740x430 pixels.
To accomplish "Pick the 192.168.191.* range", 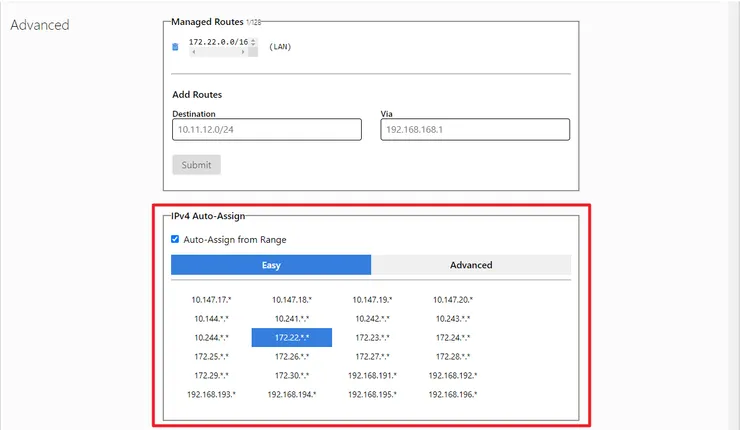I will (372, 376).
